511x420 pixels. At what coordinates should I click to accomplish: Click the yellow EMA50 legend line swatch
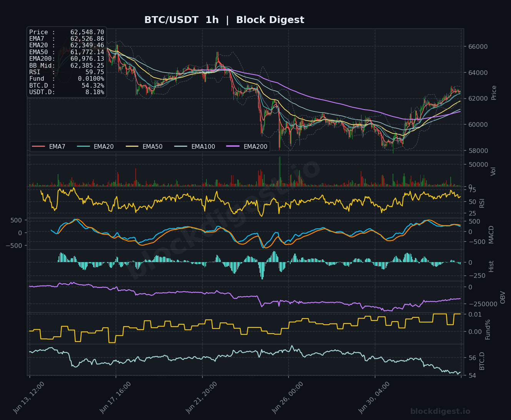tap(132, 147)
